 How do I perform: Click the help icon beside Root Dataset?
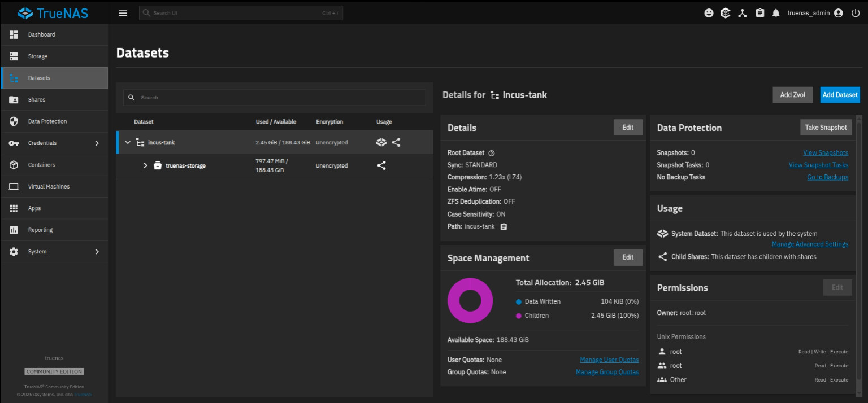[x=491, y=153]
